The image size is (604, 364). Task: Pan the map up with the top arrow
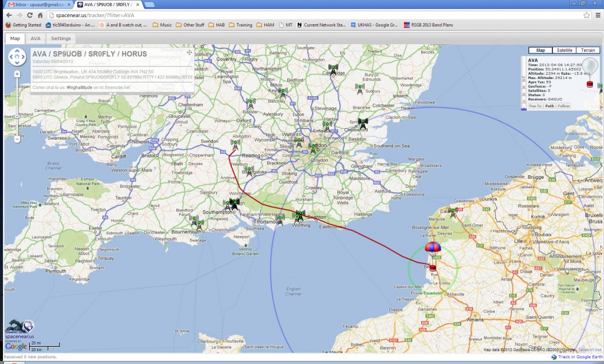[x=17, y=51]
